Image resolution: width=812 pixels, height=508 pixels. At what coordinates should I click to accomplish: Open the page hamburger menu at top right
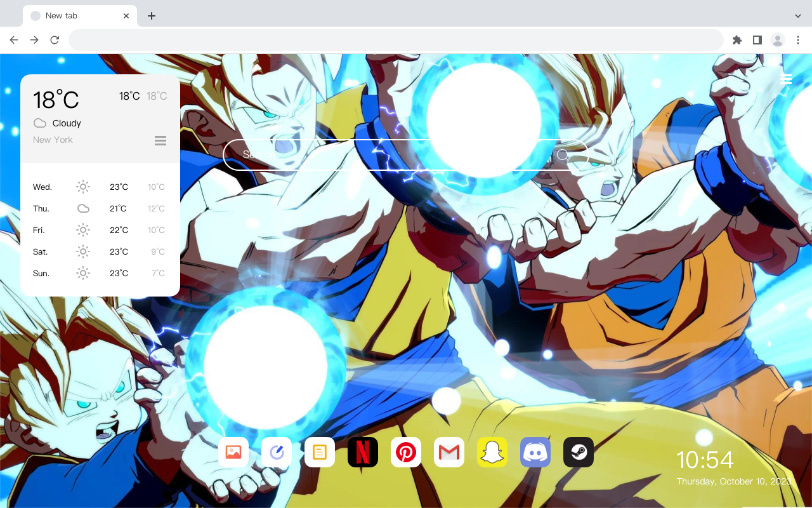point(785,79)
